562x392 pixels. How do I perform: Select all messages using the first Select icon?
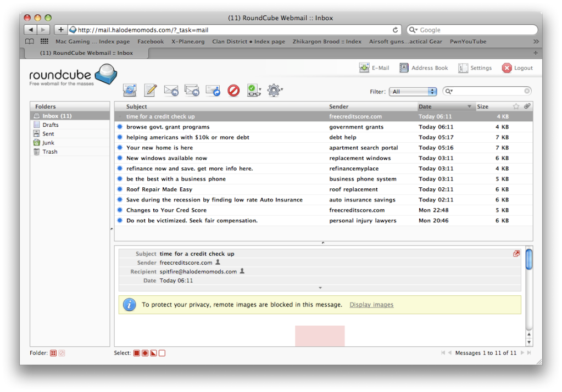[x=137, y=353]
